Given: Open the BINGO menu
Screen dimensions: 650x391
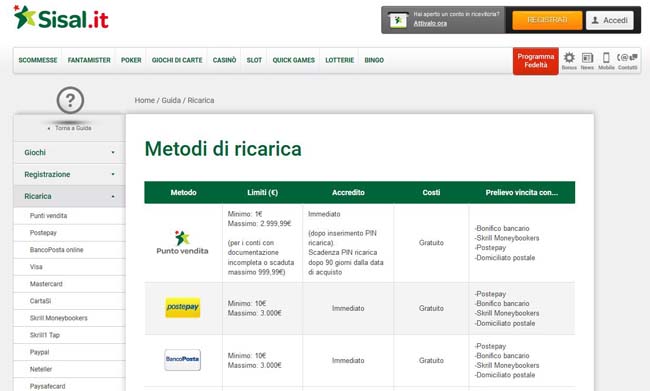Looking at the screenshot, I should tap(374, 60).
